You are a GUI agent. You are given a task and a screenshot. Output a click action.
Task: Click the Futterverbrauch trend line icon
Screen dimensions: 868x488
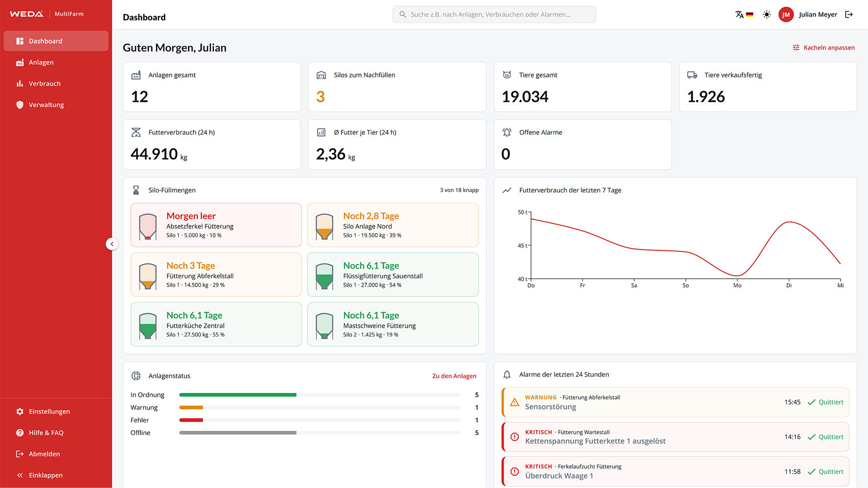[507, 190]
